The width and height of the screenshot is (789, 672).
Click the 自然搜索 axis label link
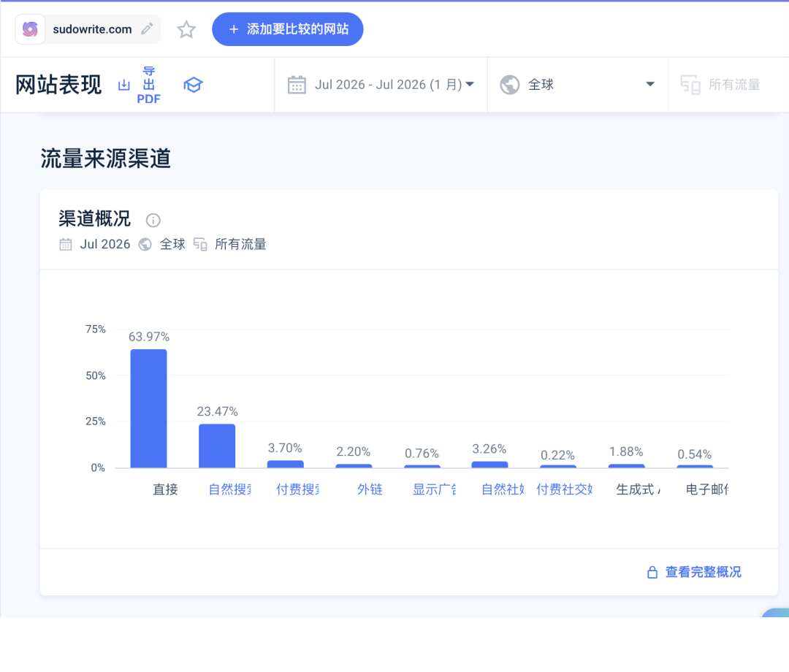tap(230, 489)
